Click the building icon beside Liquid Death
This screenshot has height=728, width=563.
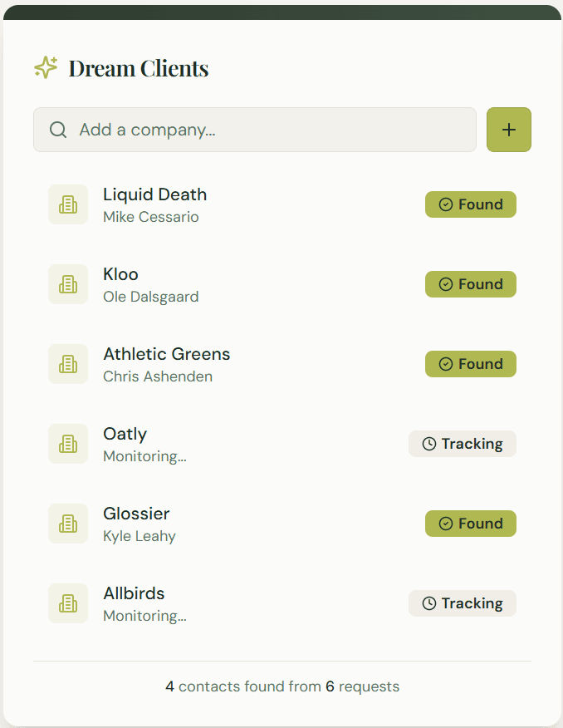pyautogui.click(x=68, y=204)
